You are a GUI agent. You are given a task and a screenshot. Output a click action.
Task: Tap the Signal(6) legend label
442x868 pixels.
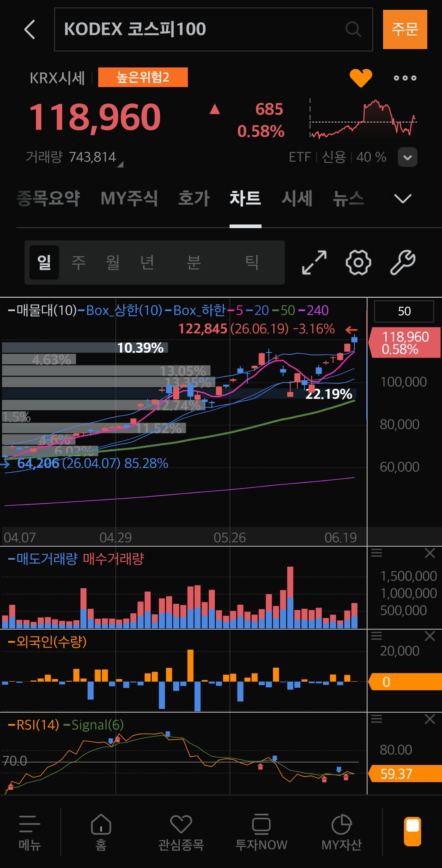[x=93, y=725]
